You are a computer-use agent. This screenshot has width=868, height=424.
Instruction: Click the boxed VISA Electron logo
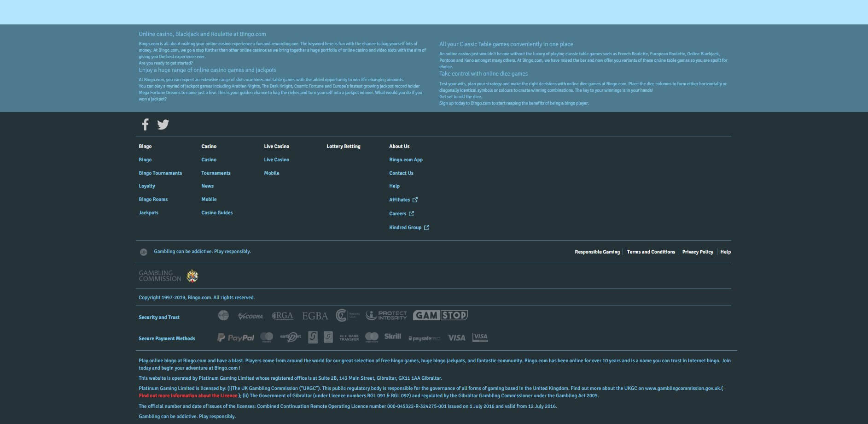tap(480, 337)
